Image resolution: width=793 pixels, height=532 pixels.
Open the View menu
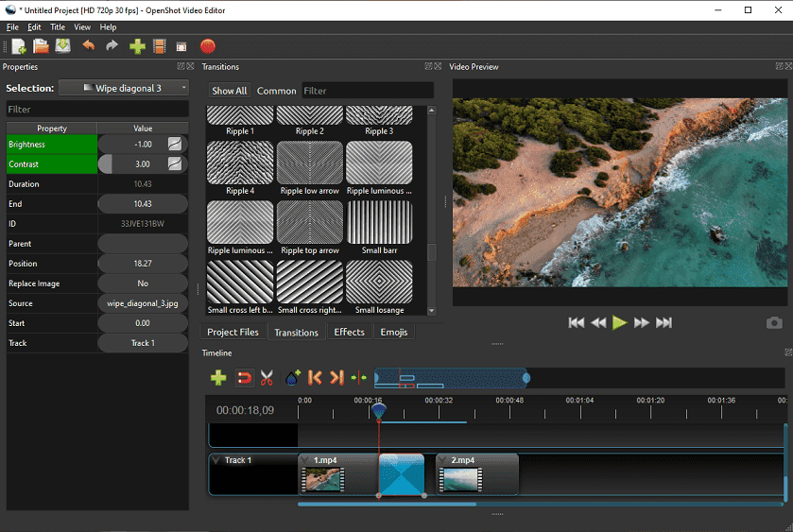click(82, 27)
